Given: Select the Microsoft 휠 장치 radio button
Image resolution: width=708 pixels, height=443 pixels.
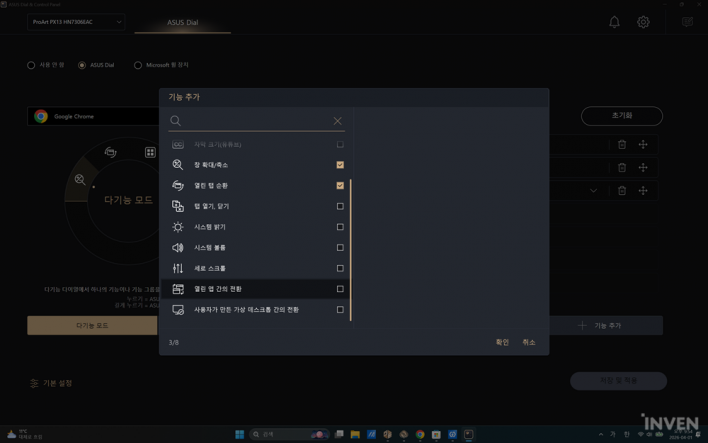Looking at the screenshot, I should pyautogui.click(x=138, y=65).
